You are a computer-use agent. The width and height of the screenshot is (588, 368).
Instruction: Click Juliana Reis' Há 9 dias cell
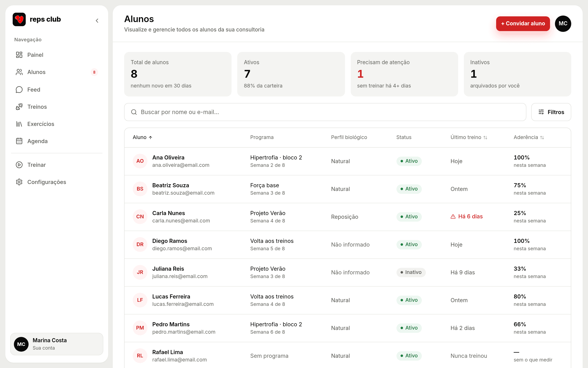tap(463, 272)
